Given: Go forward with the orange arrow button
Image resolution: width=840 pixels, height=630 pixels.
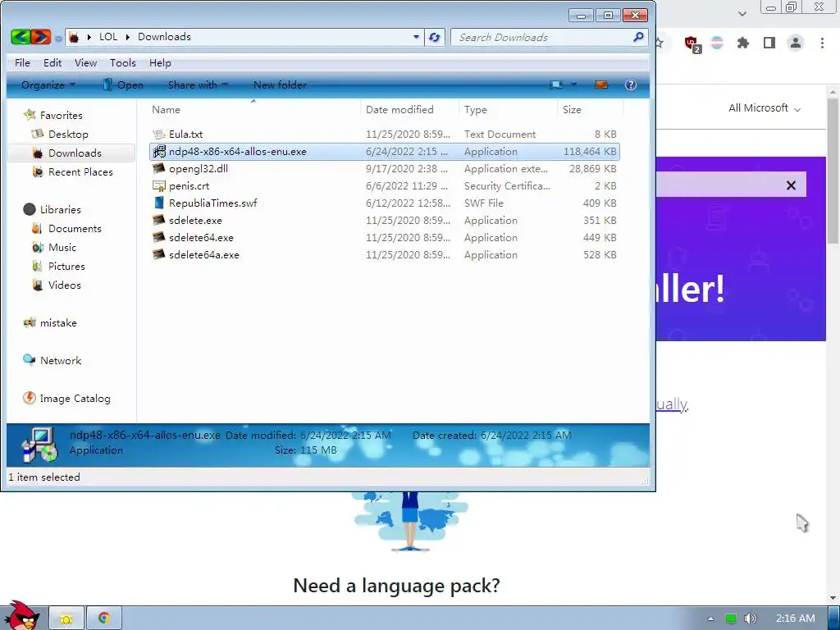Looking at the screenshot, I should pos(41,37).
